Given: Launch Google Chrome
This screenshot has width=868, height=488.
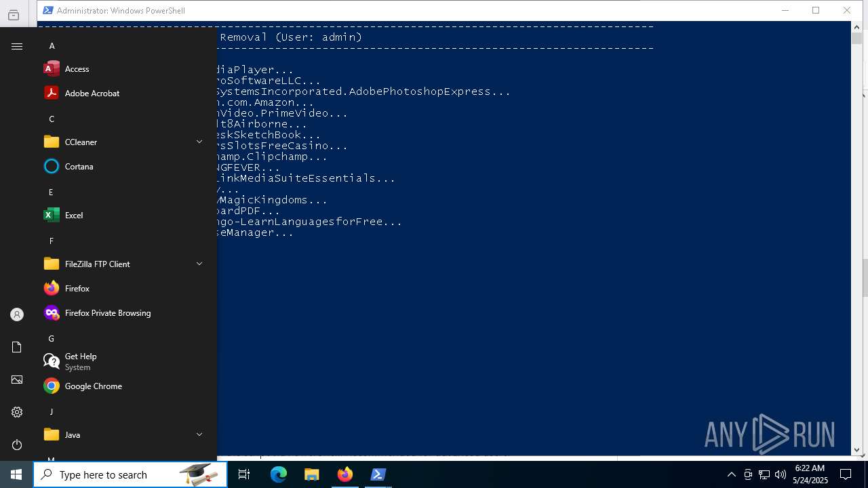Looking at the screenshot, I should [125, 386].
